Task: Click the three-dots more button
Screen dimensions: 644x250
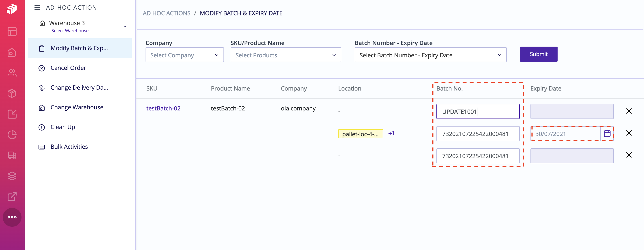Action: [12, 217]
